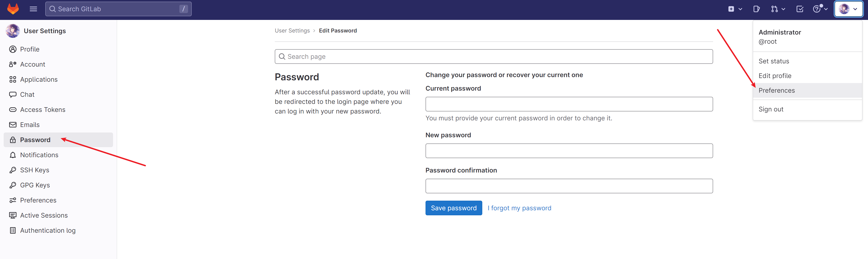Click the Emails envelope icon in sidebar
Viewport: 868px width, 259px height.
pyautogui.click(x=13, y=125)
